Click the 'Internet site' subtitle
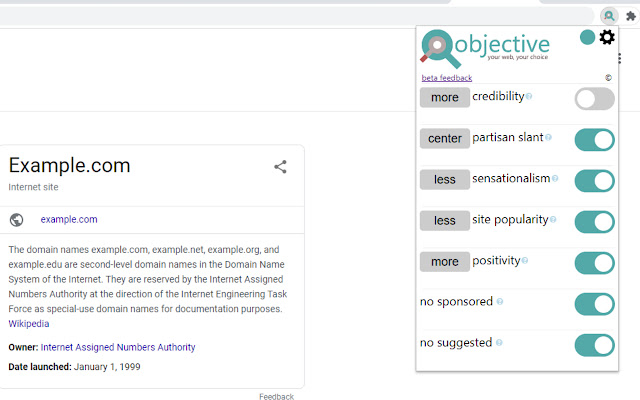Screen dimensions: 640x400 tap(33, 187)
